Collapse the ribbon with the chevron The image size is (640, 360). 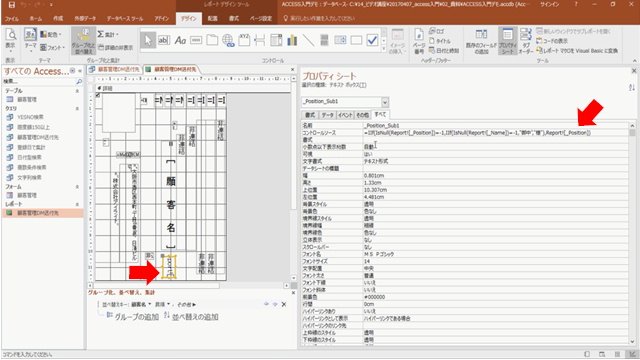pyautogui.click(x=634, y=61)
